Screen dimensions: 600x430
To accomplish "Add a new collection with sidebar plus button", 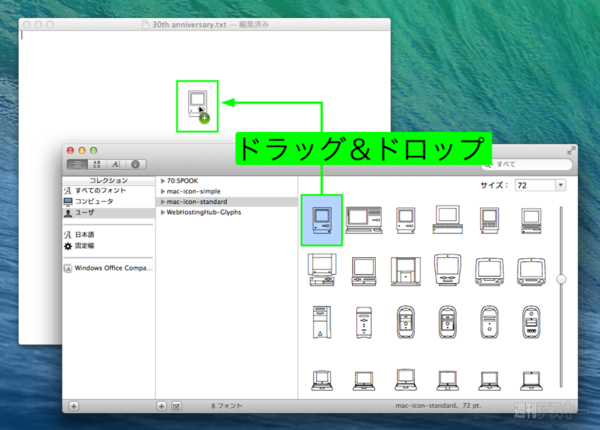I will (74, 406).
